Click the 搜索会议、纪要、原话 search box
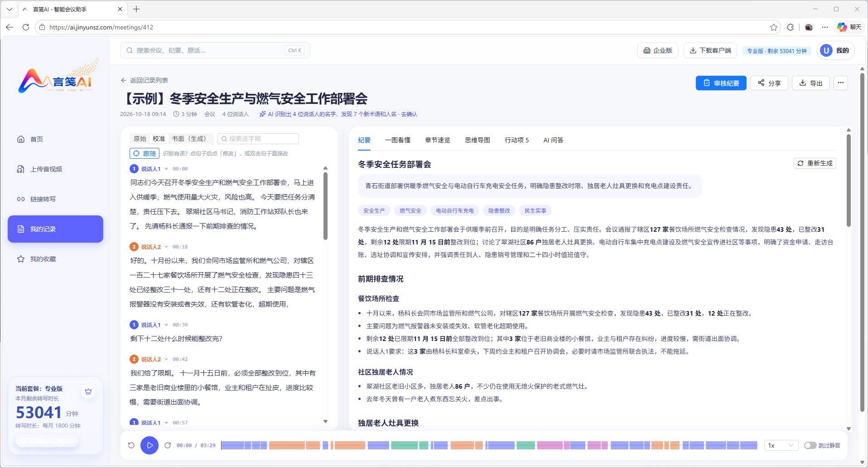The width and height of the screenshot is (868, 468). click(x=215, y=50)
